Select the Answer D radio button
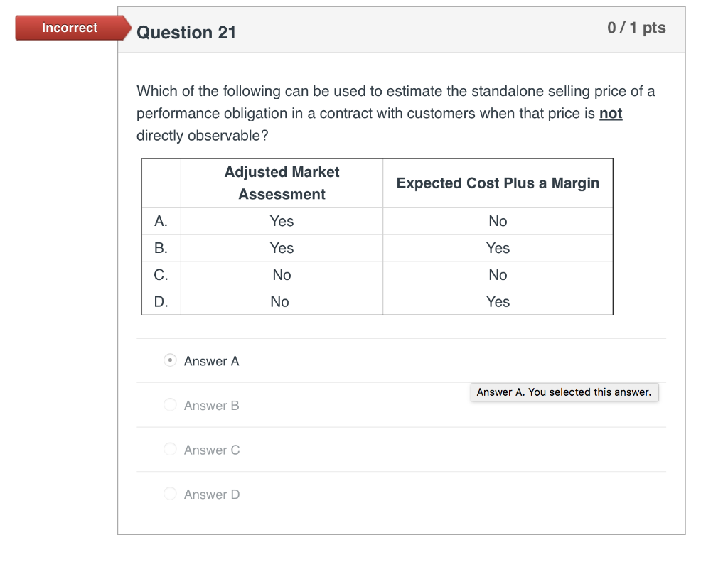This screenshot has width=728, height=567. pyautogui.click(x=169, y=493)
